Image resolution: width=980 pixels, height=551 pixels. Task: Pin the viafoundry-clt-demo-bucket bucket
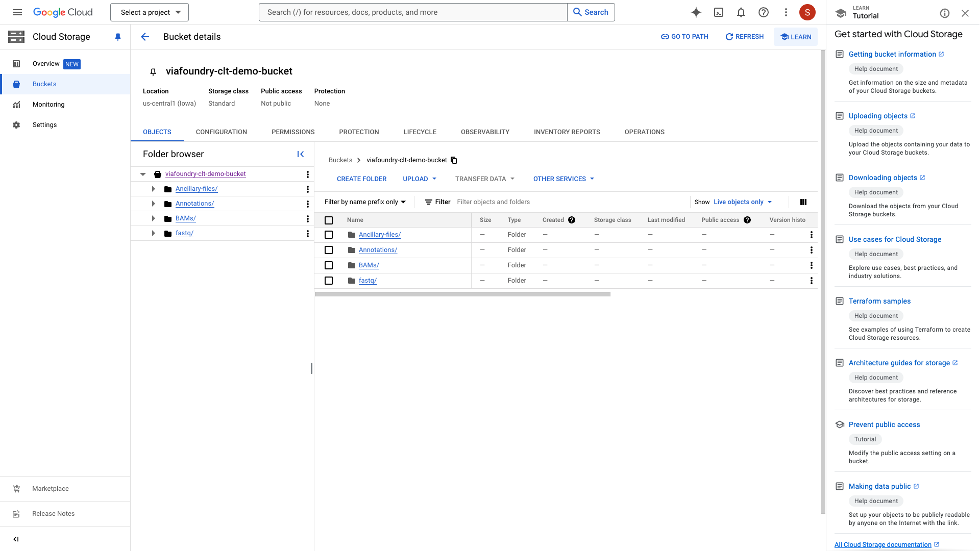click(153, 72)
